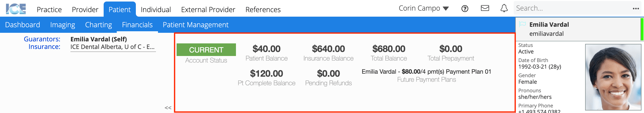Open the messages envelope icon
644x113 pixels.
pos(485,8)
